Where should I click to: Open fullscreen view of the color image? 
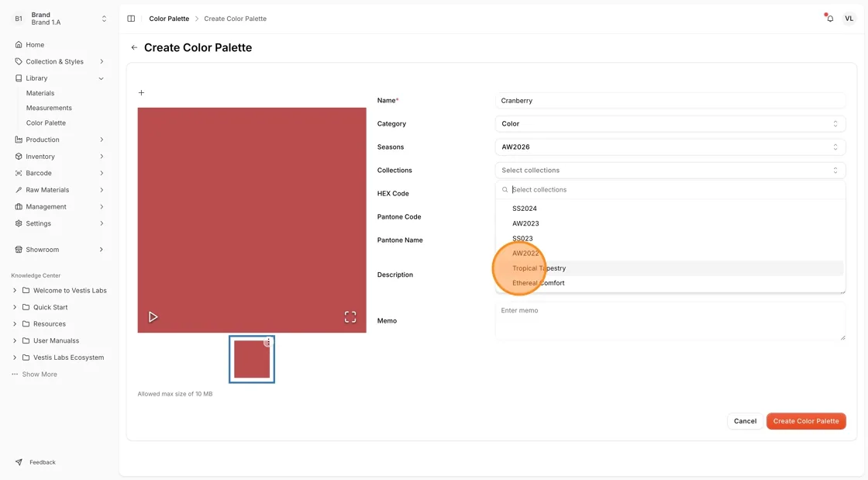[x=350, y=316]
